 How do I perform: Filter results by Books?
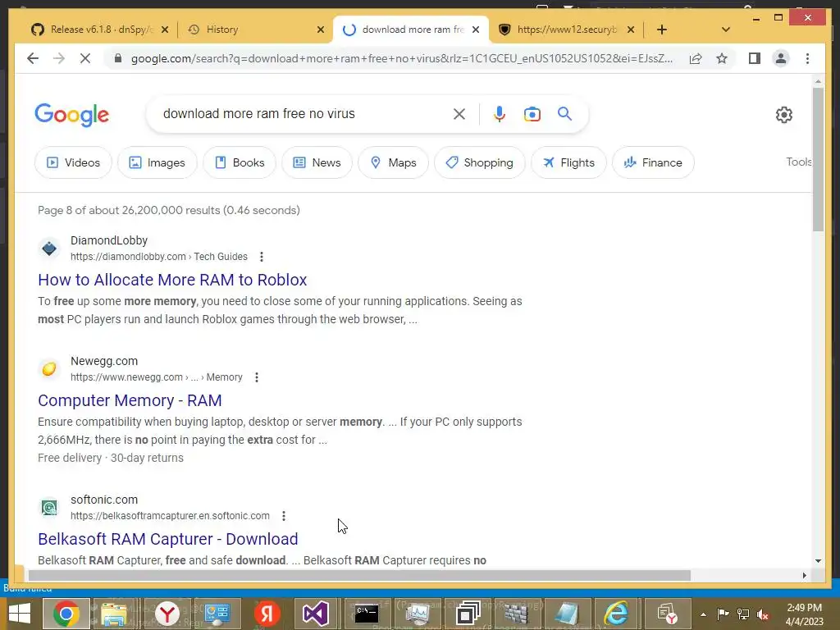point(240,162)
